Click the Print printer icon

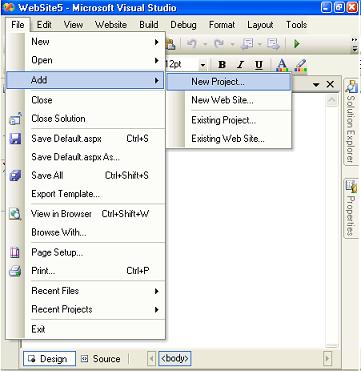pyautogui.click(x=15, y=271)
